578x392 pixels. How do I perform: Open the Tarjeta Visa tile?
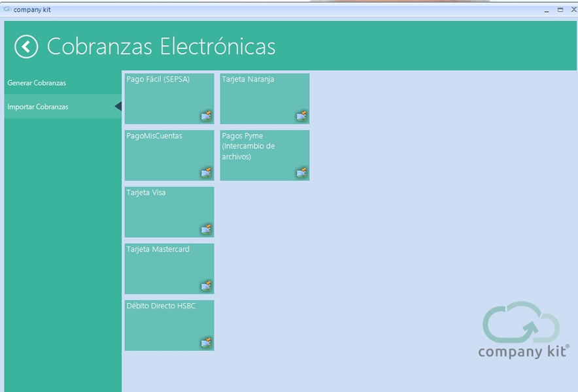(169, 212)
